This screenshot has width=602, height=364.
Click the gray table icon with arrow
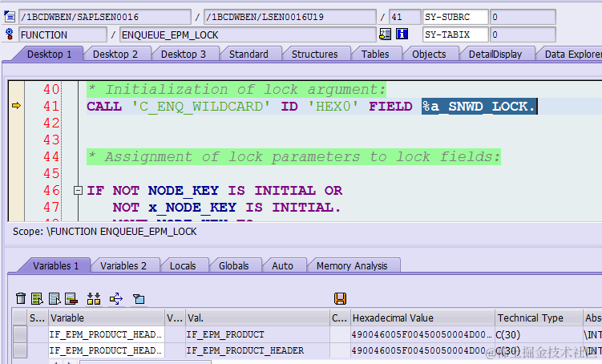[55, 298]
